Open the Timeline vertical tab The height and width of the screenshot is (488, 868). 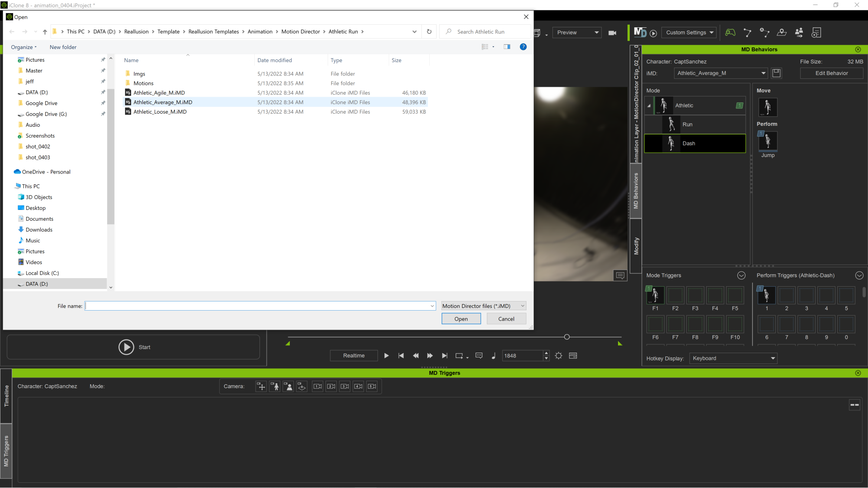(6, 396)
